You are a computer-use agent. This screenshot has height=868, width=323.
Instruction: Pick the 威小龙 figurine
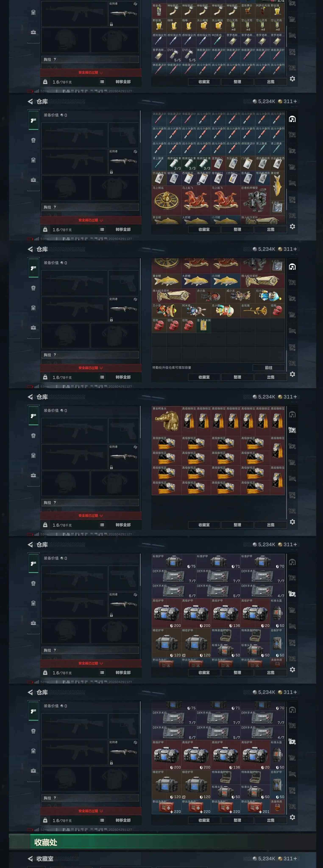[240, 295]
